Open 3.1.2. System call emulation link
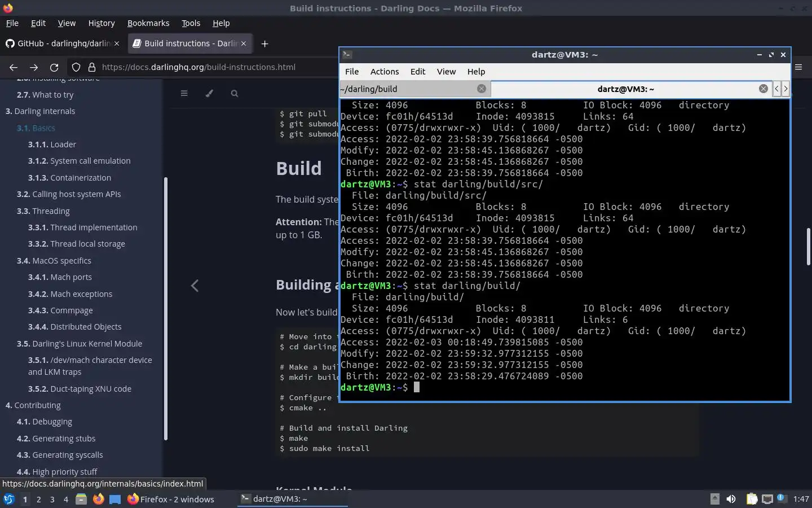The height and width of the screenshot is (508, 812). [x=80, y=161]
